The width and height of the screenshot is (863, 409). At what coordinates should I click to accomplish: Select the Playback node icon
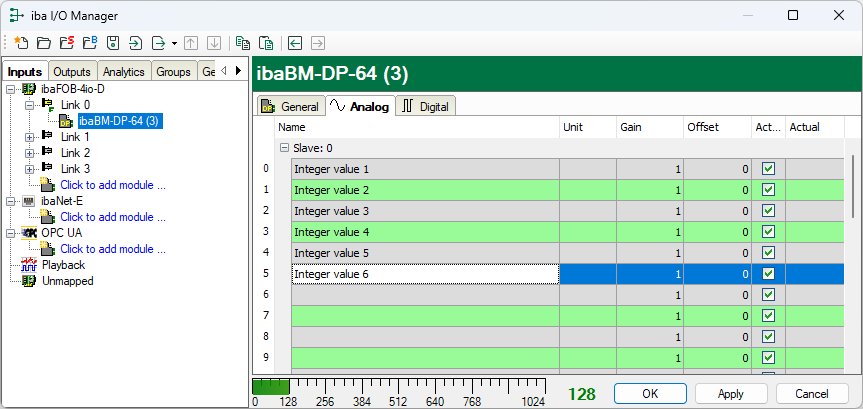pyautogui.click(x=28, y=265)
